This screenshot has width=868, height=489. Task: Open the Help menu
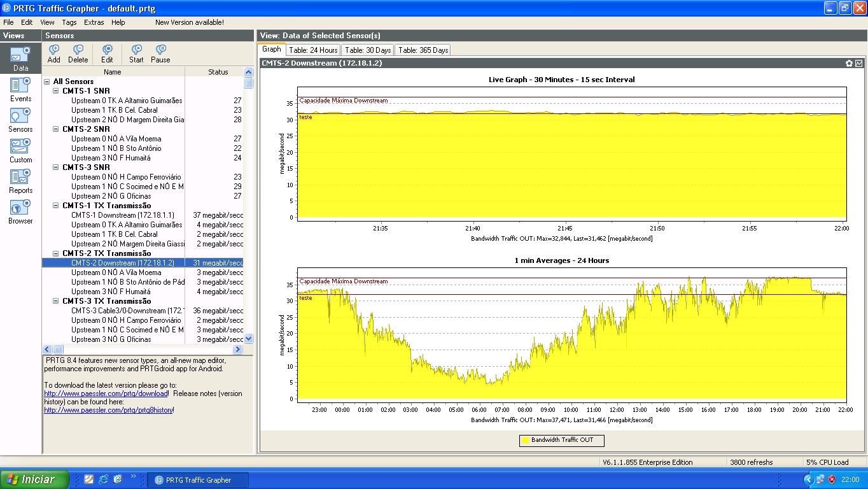coord(118,22)
